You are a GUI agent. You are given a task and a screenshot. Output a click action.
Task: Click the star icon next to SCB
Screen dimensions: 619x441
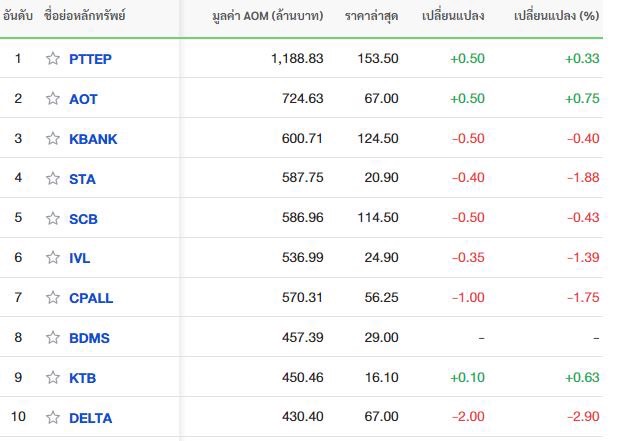pyautogui.click(x=53, y=218)
